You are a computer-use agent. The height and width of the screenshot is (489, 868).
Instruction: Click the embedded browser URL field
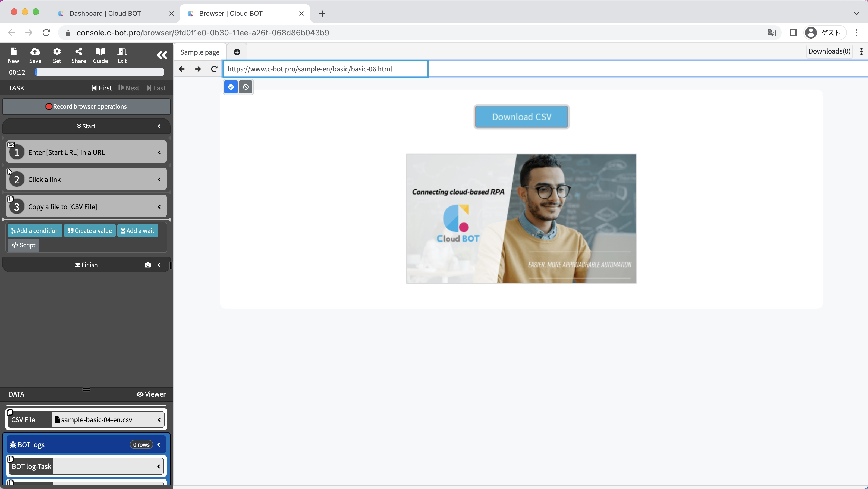click(x=325, y=69)
